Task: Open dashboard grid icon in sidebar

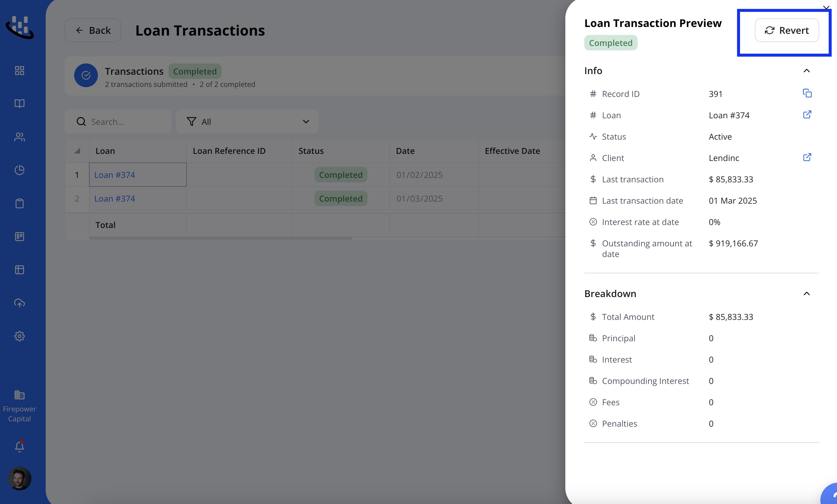Action: (19, 71)
